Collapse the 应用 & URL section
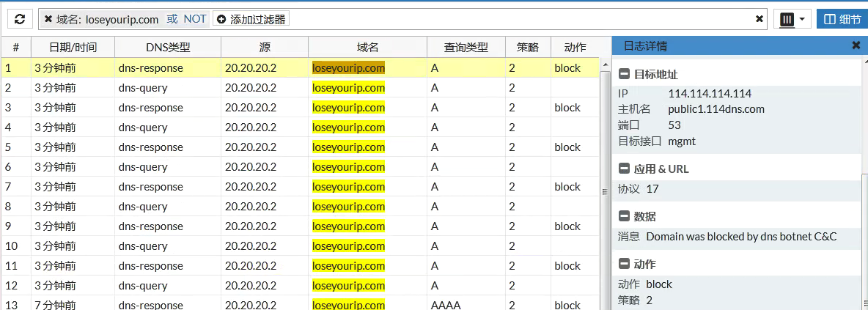 point(624,169)
